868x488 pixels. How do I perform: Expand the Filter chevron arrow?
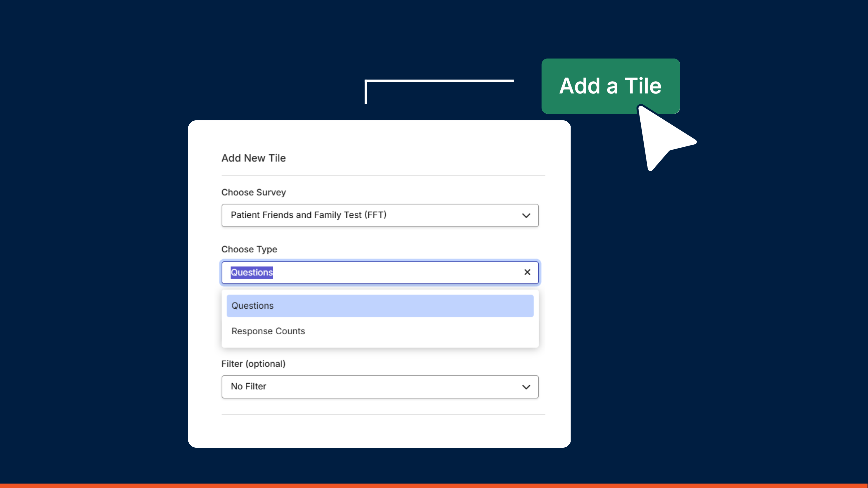pyautogui.click(x=526, y=387)
